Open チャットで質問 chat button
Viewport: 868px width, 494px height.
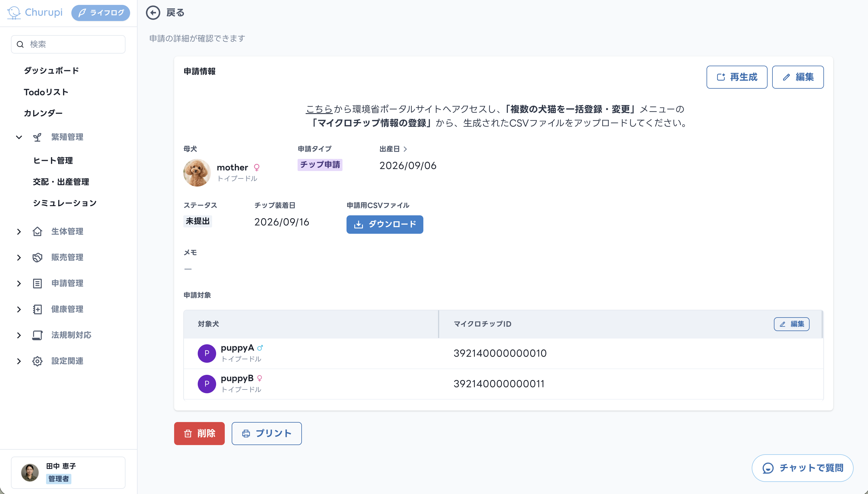pos(803,468)
